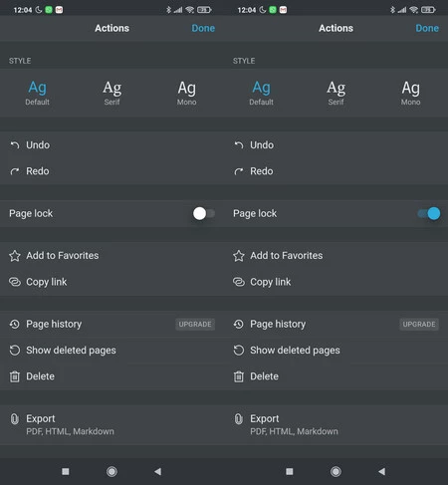Tap the Undo arrow icon in left screen

[15, 145]
